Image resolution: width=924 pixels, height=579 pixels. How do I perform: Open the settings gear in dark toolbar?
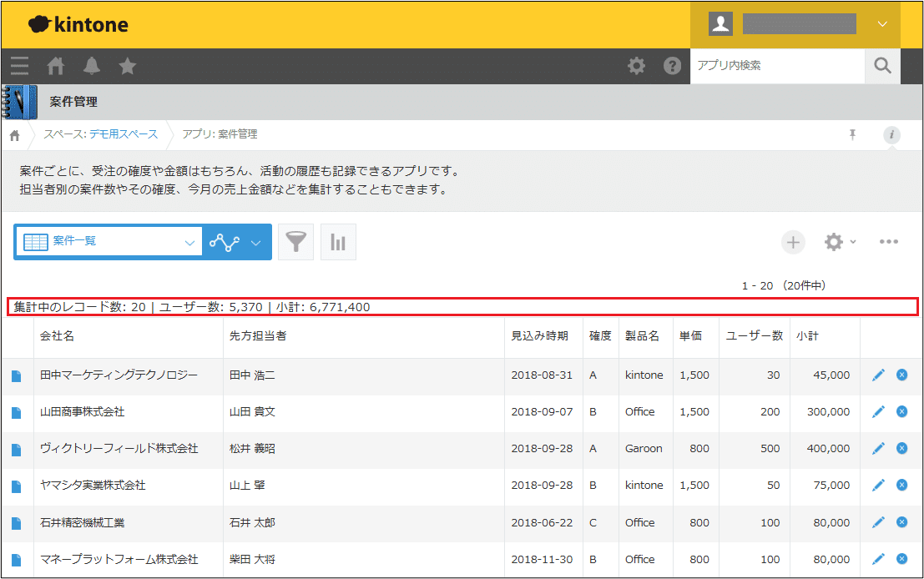click(x=636, y=65)
